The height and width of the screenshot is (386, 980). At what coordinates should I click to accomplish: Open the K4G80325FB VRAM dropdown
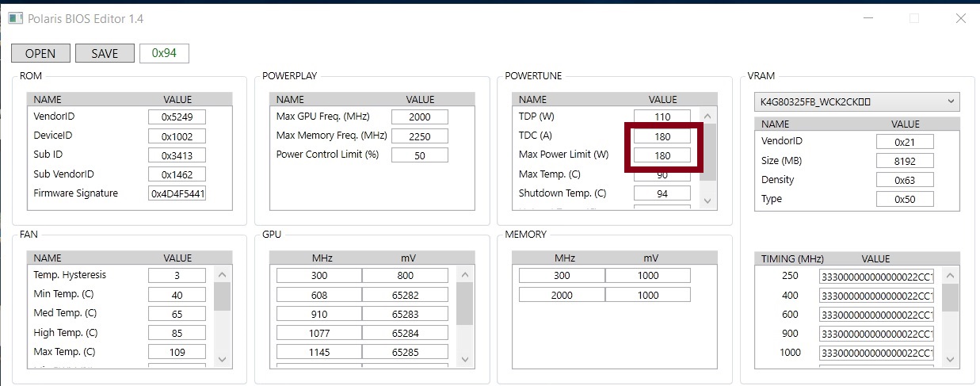[x=856, y=101]
